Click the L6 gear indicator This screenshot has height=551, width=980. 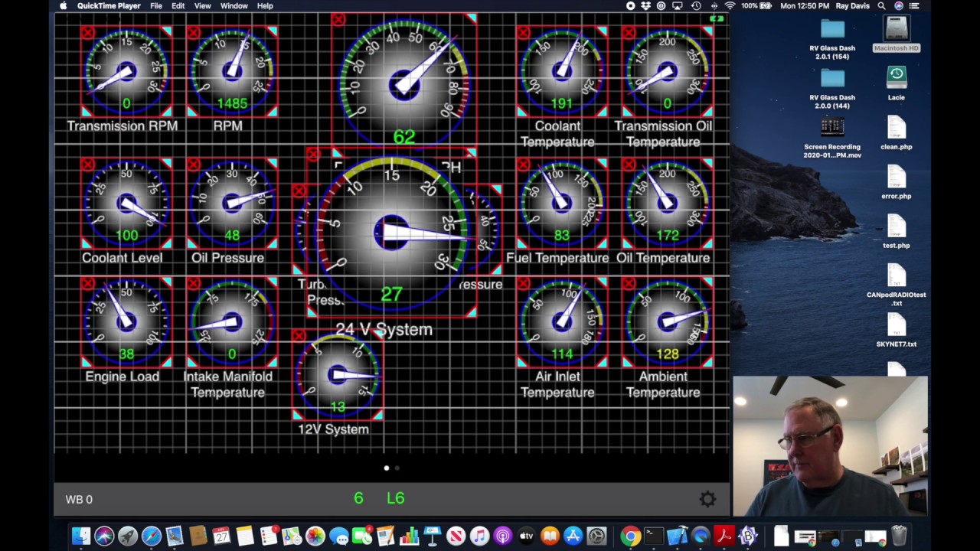coord(395,498)
